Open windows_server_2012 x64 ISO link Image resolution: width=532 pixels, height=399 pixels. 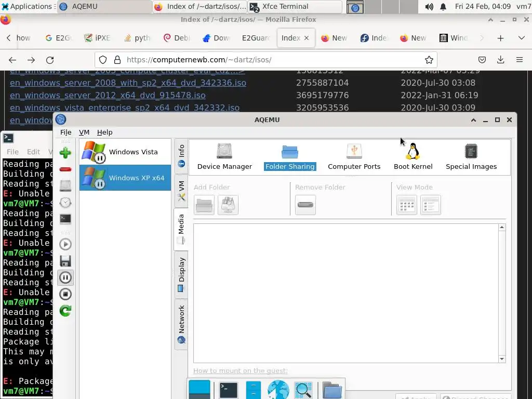tap(108, 96)
